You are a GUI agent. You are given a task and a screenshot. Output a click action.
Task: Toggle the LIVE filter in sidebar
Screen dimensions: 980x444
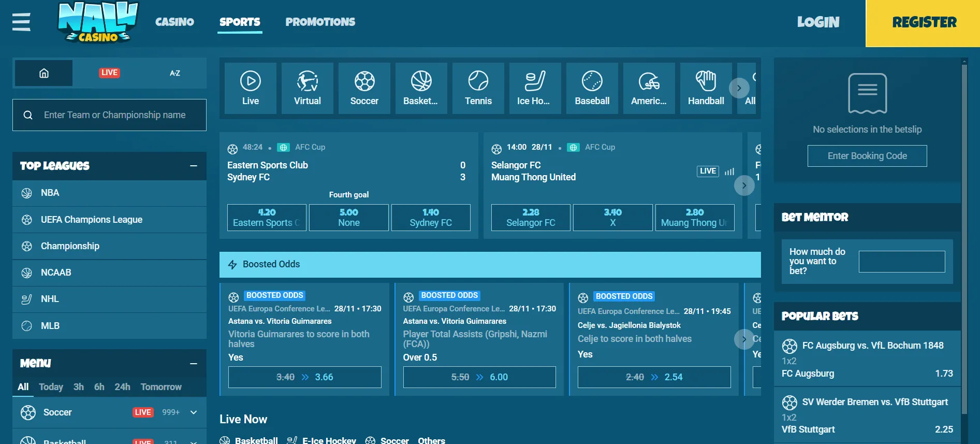tap(109, 73)
